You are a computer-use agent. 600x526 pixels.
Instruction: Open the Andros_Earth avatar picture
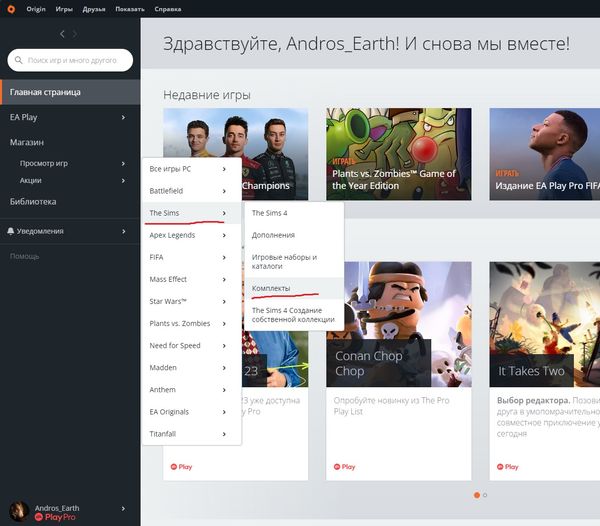click(x=19, y=511)
